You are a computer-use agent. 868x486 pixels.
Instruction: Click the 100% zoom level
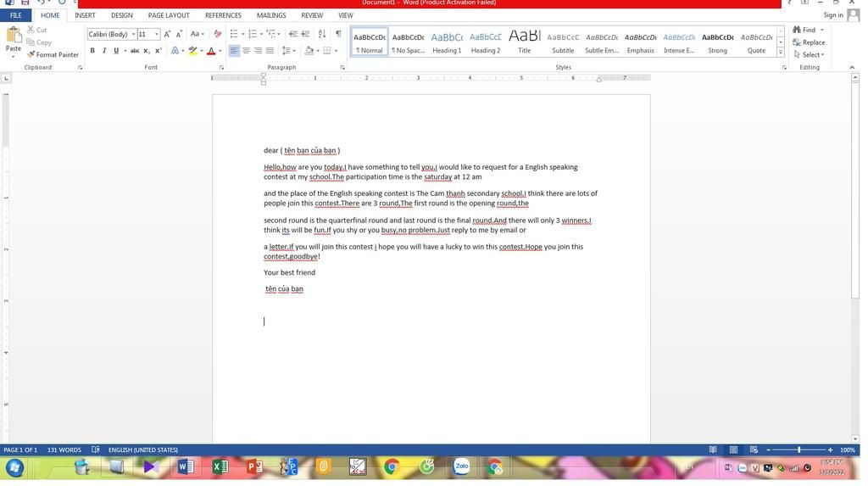click(x=847, y=450)
